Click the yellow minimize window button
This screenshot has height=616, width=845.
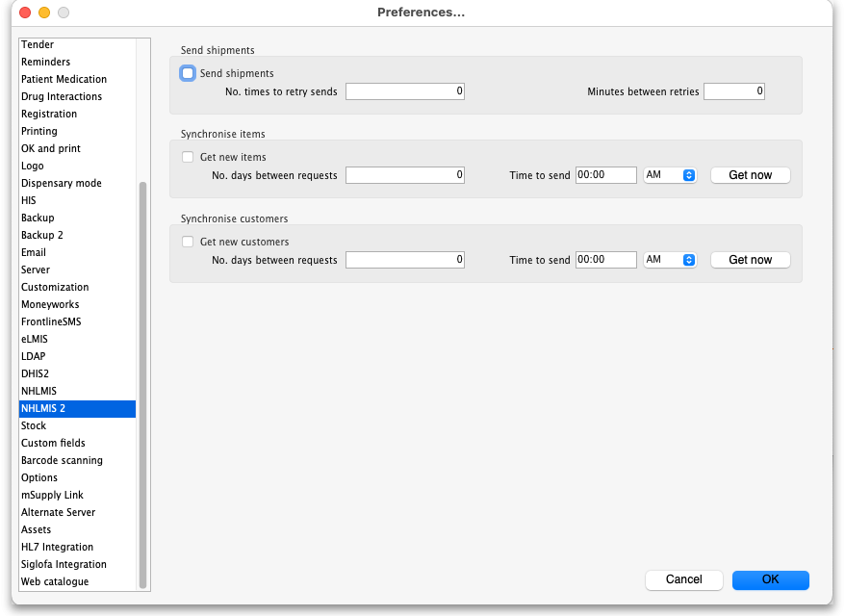pyautogui.click(x=44, y=13)
